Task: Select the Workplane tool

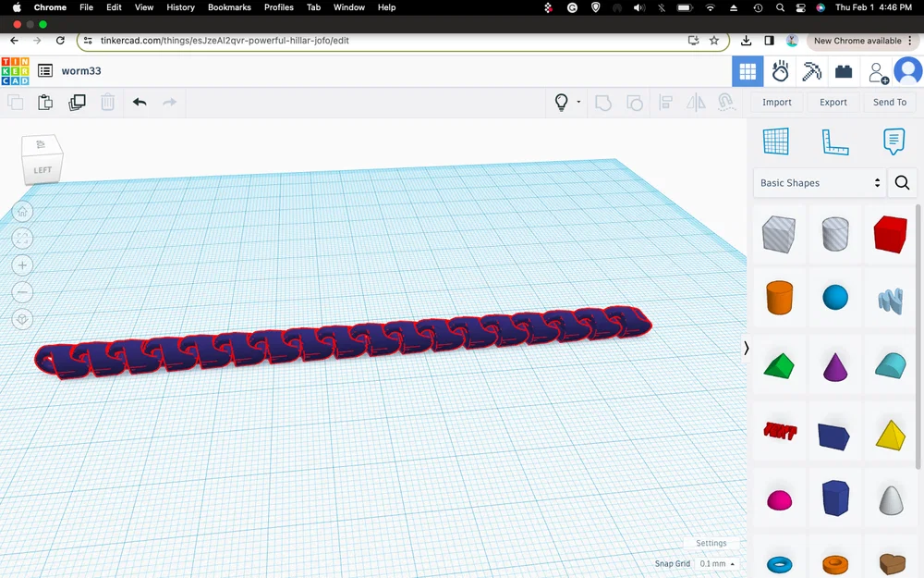Action: pos(776,141)
